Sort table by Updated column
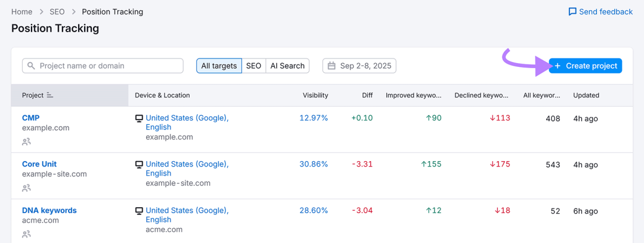644x243 pixels. coord(586,96)
